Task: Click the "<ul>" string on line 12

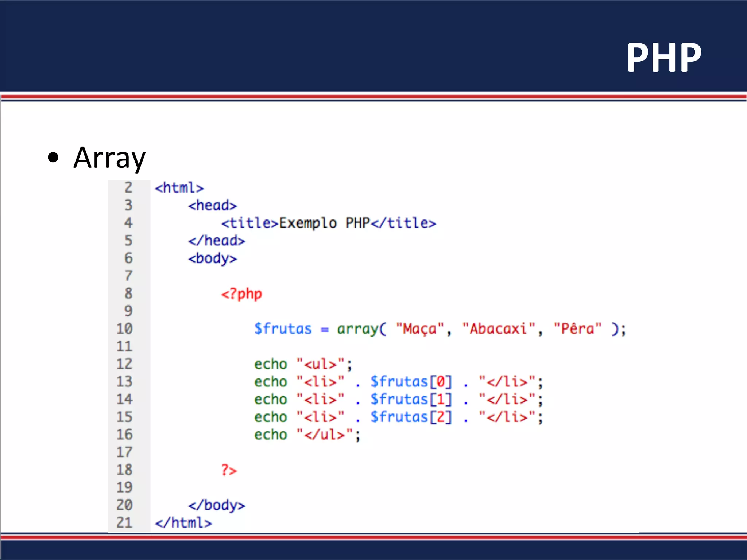Action: point(321,364)
